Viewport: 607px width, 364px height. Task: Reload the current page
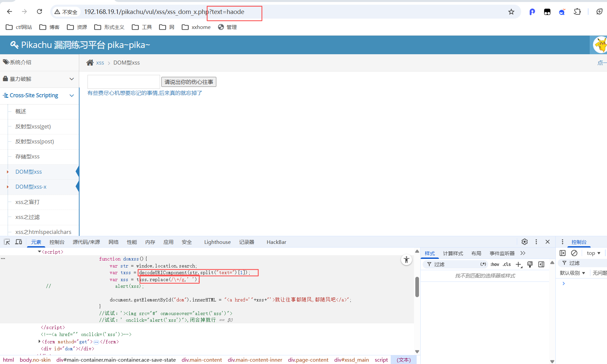coord(39,12)
